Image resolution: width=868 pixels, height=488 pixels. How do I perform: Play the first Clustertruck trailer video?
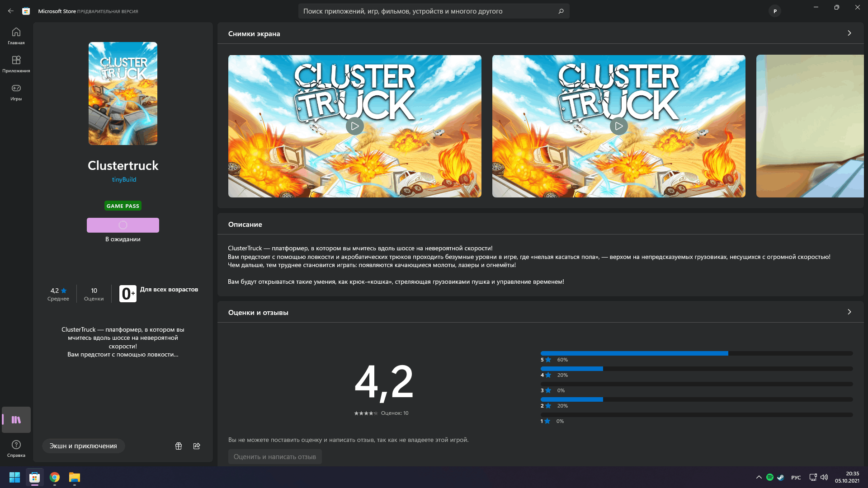pos(355,126)
